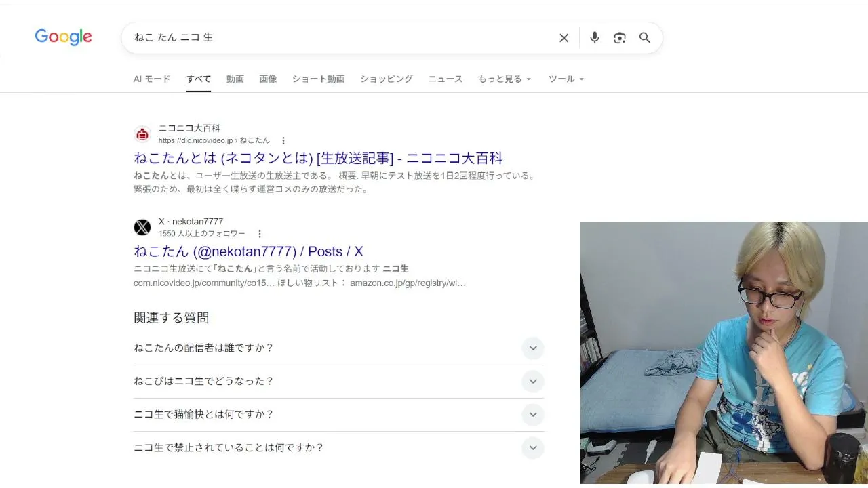Open Google Lens image search icon

pos(620,38)
